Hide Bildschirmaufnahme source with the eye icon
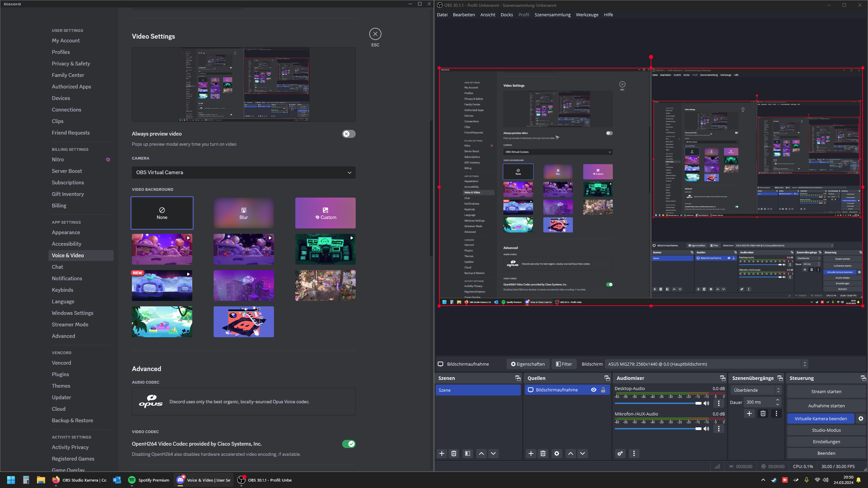Screen dimensions: 868x488 (x=594, y=390)
